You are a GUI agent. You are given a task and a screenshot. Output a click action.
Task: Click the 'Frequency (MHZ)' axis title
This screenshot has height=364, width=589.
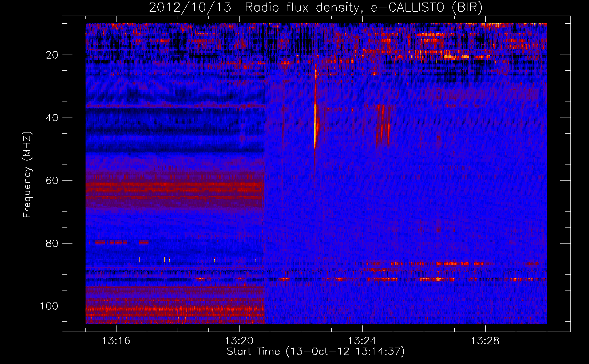point(27,175)
